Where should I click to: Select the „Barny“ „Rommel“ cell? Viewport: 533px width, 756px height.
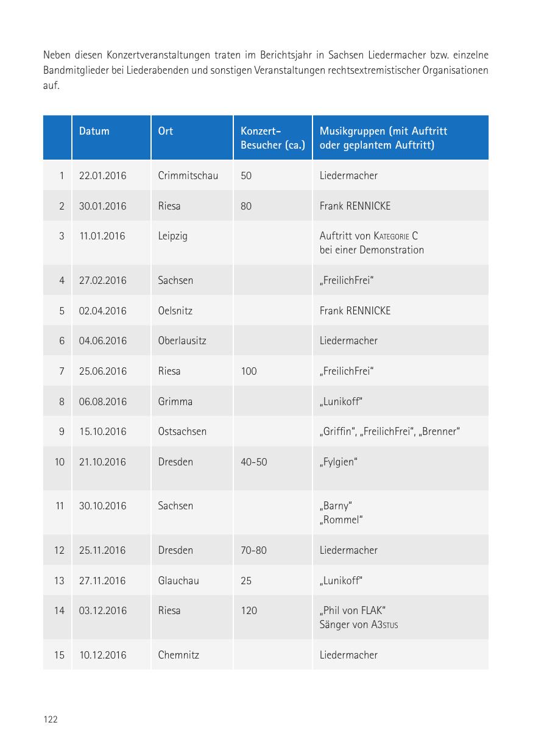[341, 512]
